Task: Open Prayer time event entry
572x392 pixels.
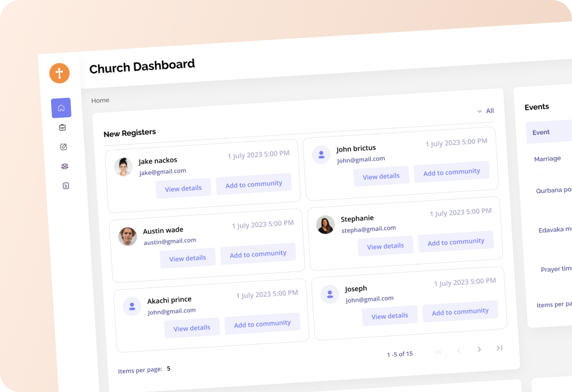Action: point(556,269)
